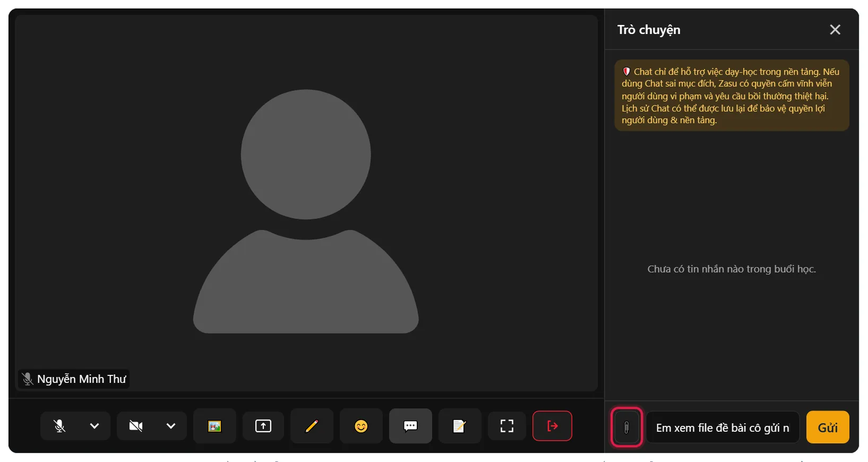Image resolution: width=868 pixels, height=462 pixels.
Task: Open the notes memo icon
Action: 460,426
